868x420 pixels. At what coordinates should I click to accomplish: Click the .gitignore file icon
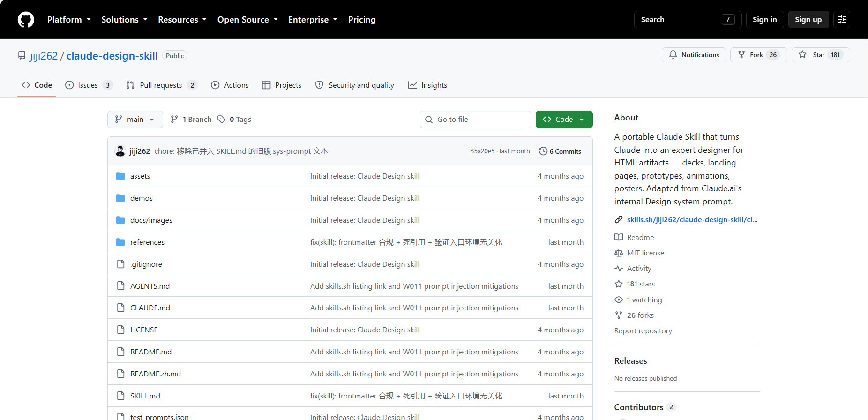[x=120, y=264]
